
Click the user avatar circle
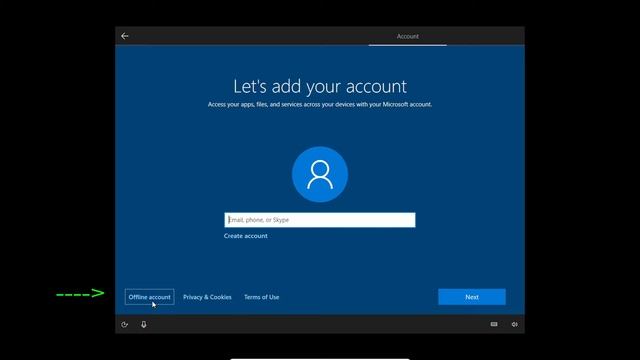pyautogui.click(x=320, y=174)
